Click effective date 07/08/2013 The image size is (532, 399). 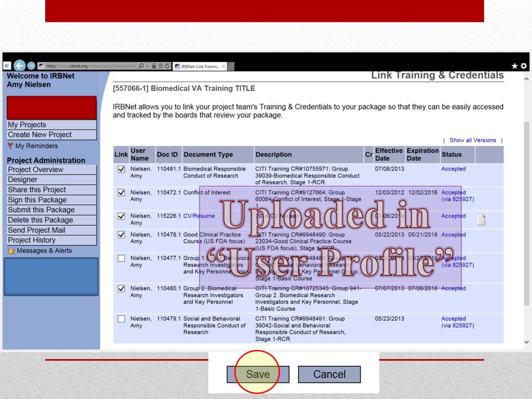click(x=390, y=169)
